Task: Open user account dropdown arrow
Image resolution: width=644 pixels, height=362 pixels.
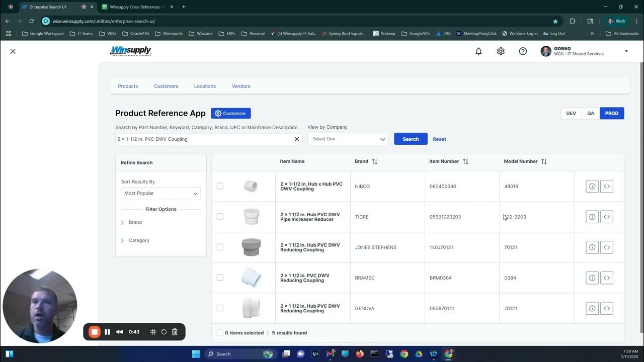Action: (626, 51)
